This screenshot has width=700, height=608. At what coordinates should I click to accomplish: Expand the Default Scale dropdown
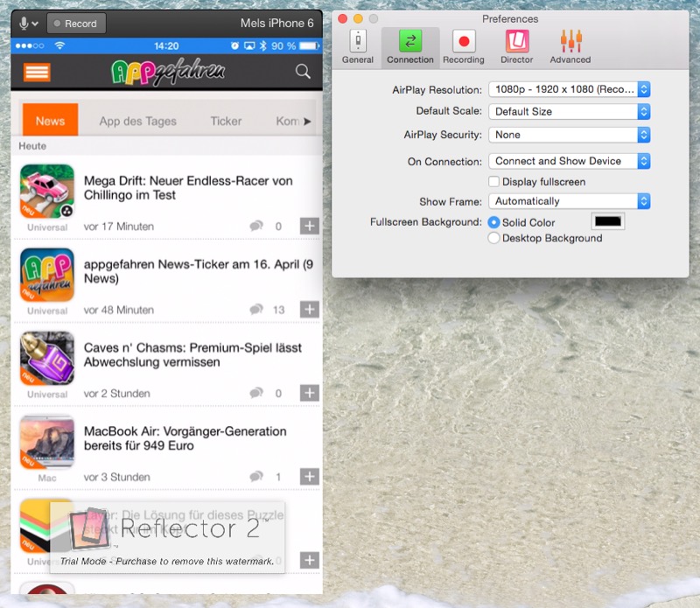(569, 111)
